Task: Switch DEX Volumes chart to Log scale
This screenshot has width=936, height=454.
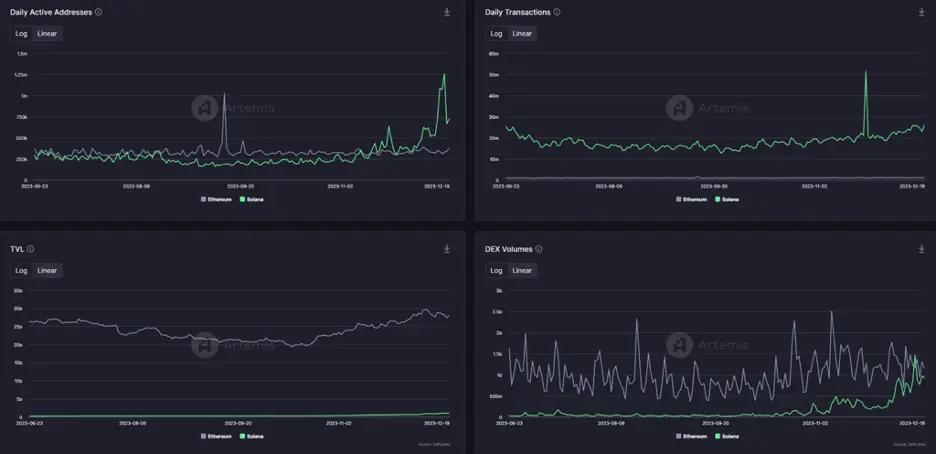Action: 496,270
